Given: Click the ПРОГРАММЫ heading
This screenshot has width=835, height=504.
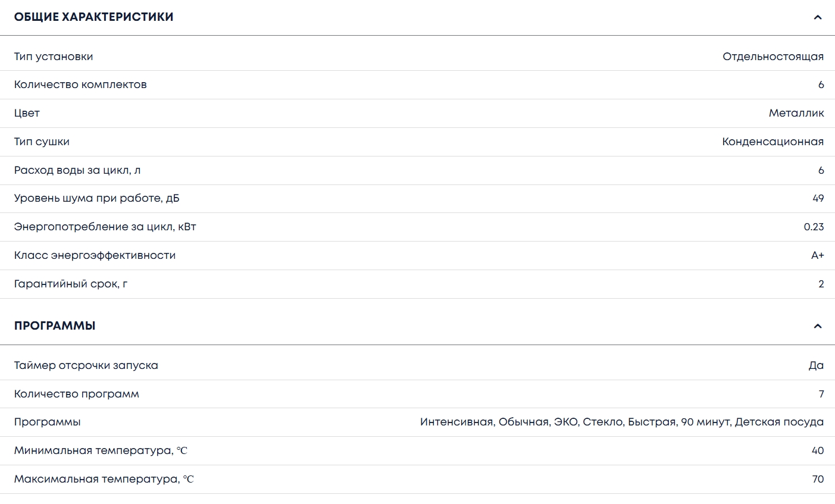Looking at the screenshot, I should [x=55, y=326].
